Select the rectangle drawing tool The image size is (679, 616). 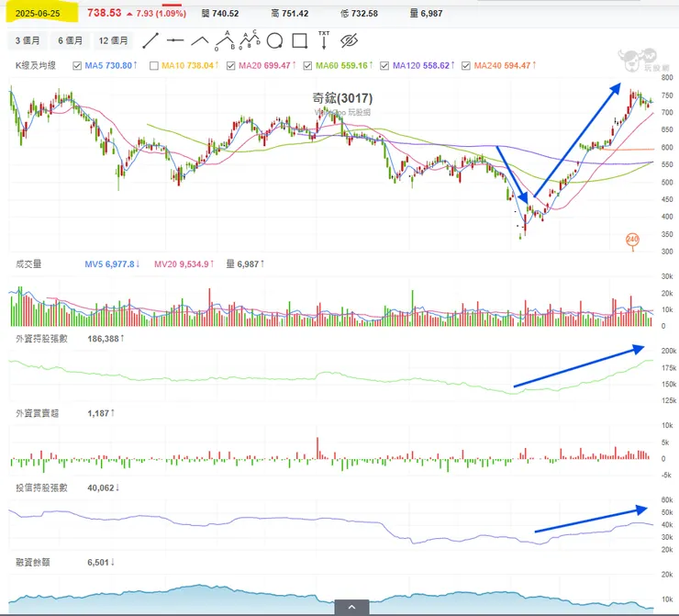(300, 40)
